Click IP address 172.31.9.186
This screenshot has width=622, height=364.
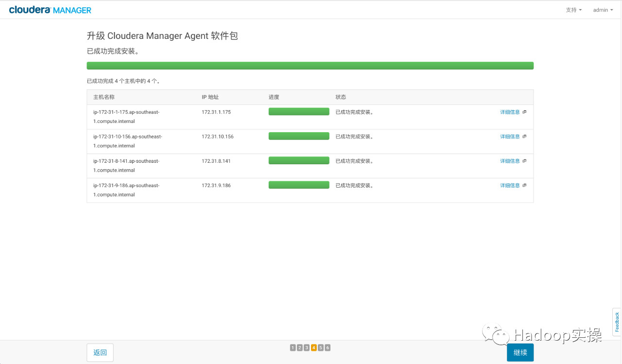(216, 185)
